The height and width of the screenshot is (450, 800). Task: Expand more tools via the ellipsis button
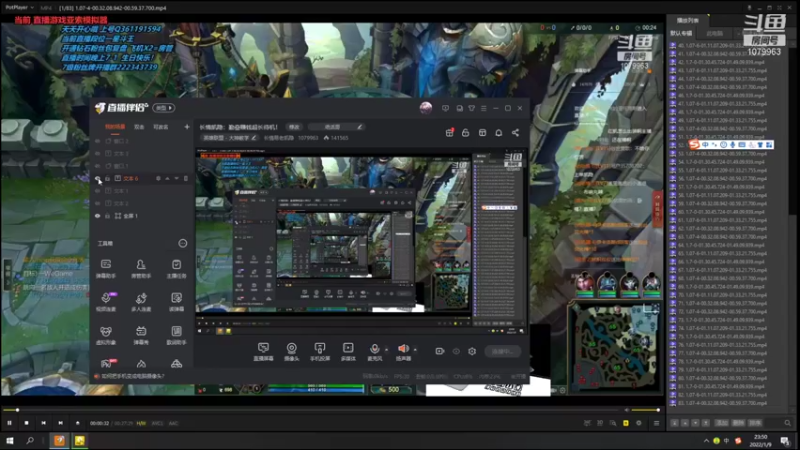pos(183,243)
